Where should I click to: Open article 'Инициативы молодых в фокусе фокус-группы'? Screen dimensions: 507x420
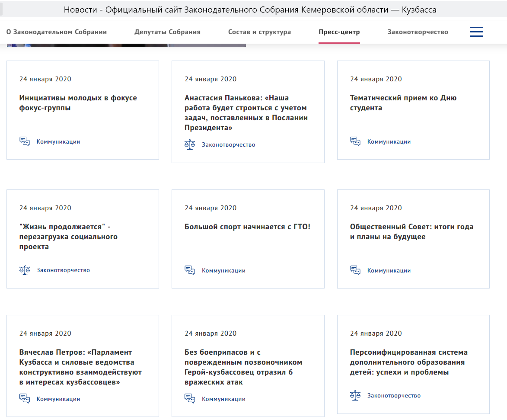click(78, 103)
